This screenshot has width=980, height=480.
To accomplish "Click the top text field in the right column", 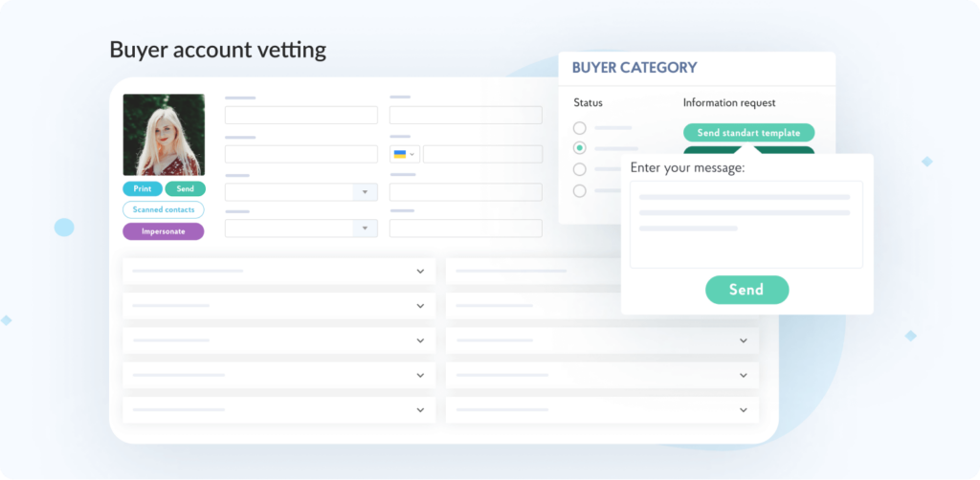I will coord(466,116).
